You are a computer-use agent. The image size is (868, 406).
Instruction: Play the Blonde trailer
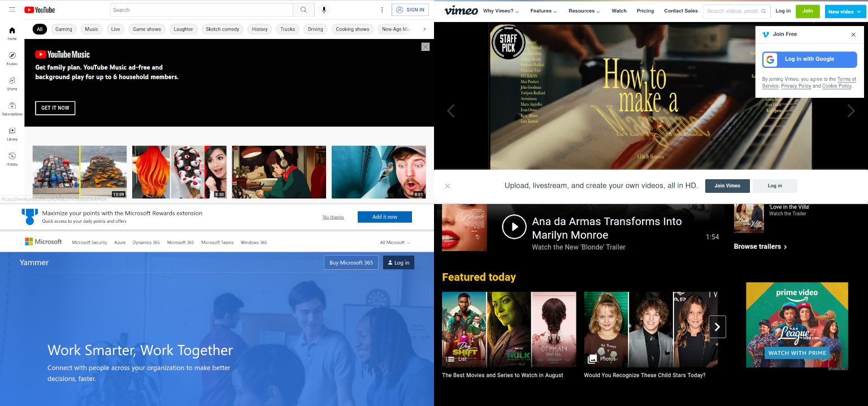click(514, 227)
